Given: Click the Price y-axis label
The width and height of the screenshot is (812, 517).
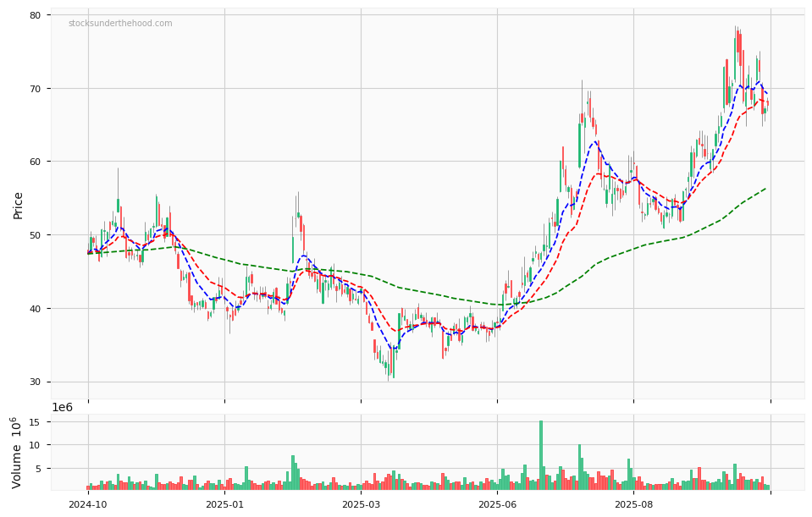Looking at the screenshot, I should pyautogui.click(x=18, y=205).
